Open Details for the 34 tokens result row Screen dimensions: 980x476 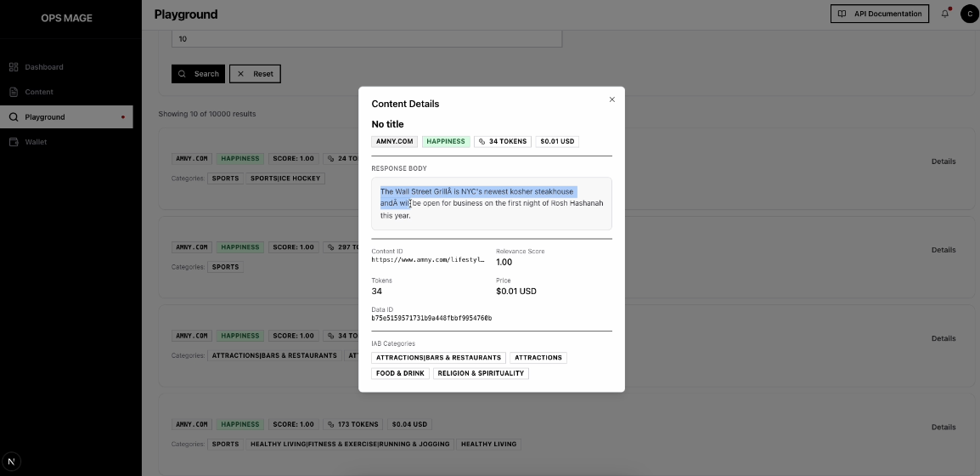tap(943, 338)
